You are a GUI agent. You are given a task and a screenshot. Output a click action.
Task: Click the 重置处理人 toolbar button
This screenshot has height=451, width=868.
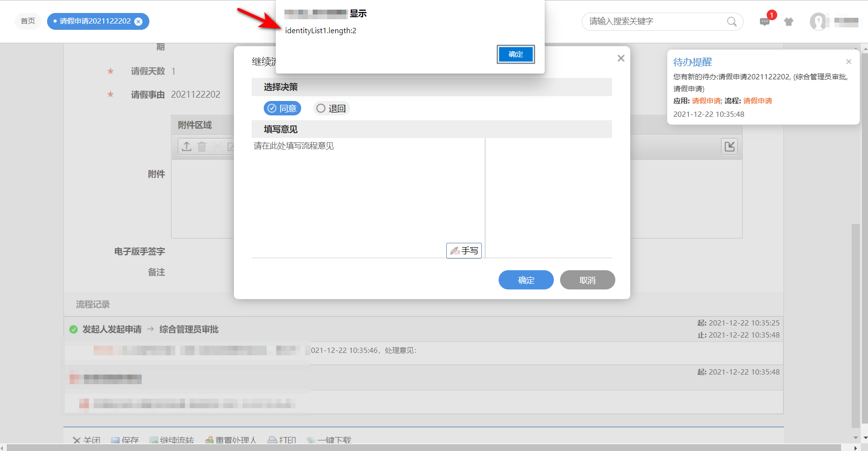coord(231,440)
